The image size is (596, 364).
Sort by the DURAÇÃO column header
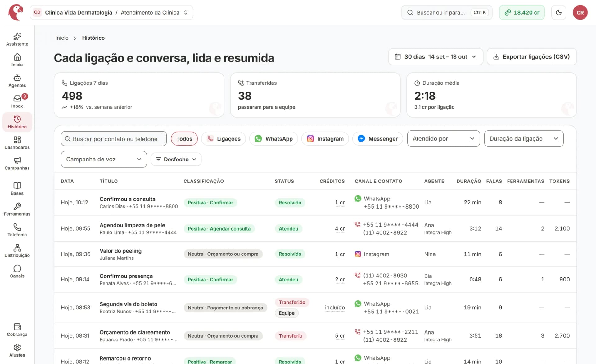469,181
